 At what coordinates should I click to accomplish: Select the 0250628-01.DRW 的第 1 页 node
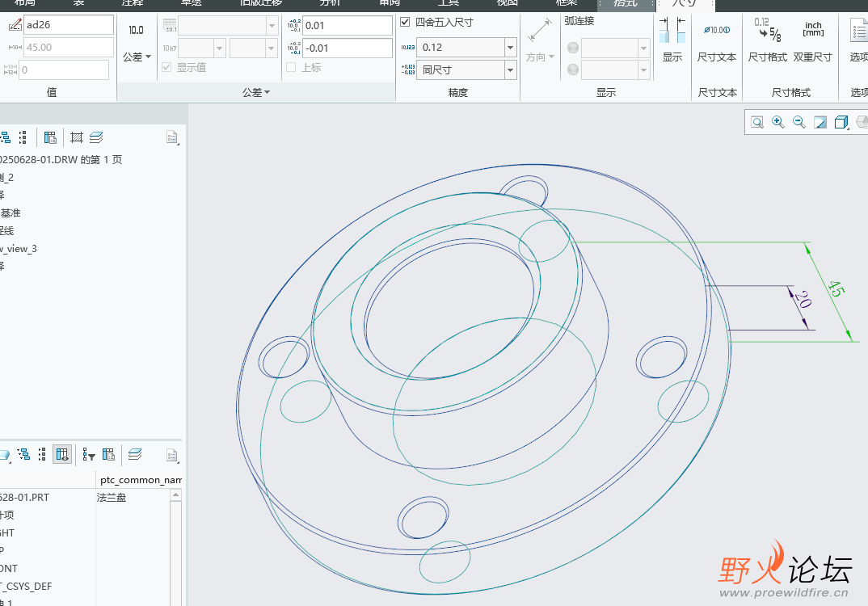tap(61, 159)
